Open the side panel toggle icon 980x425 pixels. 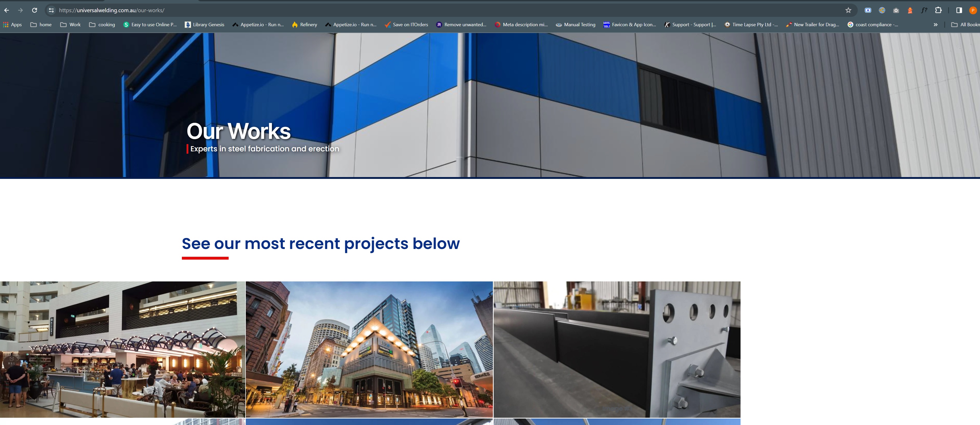(959, 10)
